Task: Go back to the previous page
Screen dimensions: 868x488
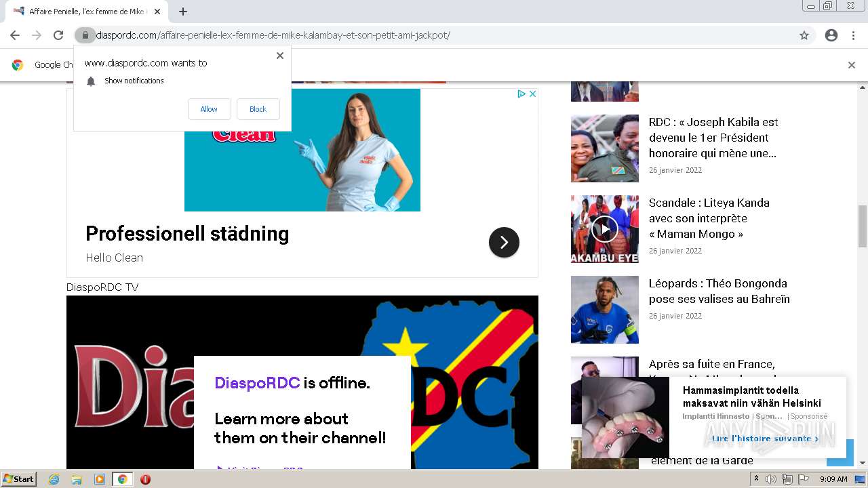Action: (15, 35)
